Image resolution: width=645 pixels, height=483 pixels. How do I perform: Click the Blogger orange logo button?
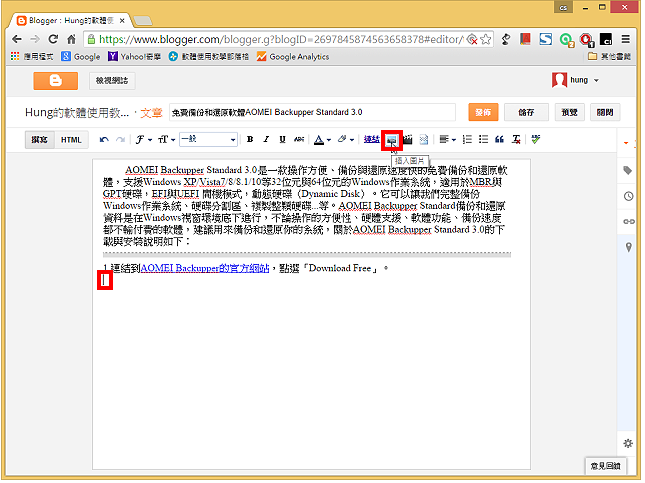[56, 81]
